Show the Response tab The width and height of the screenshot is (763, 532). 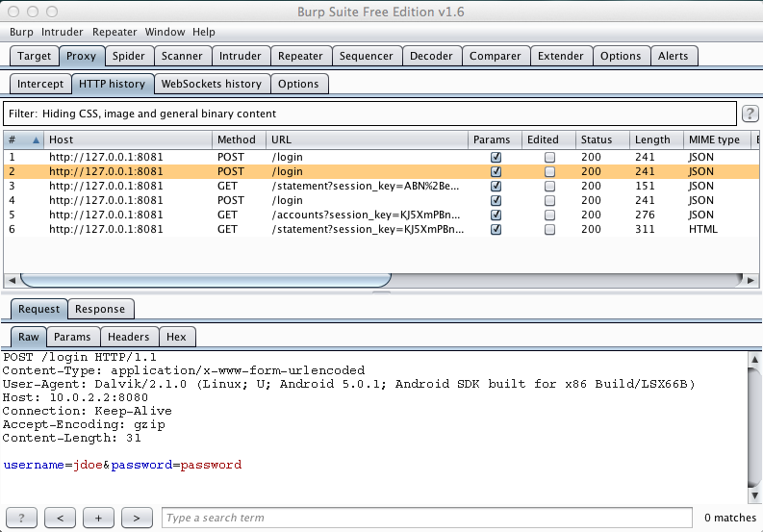100,309
